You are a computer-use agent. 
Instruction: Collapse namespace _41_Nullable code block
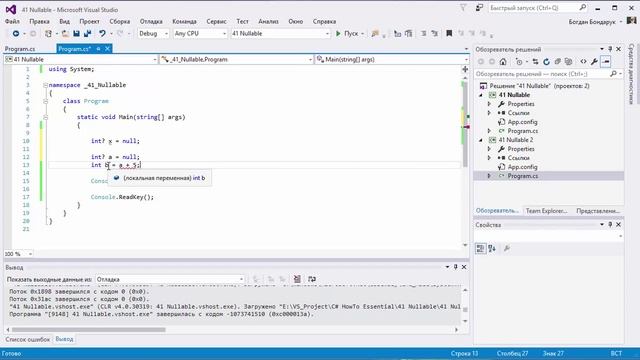click(45, 85)
